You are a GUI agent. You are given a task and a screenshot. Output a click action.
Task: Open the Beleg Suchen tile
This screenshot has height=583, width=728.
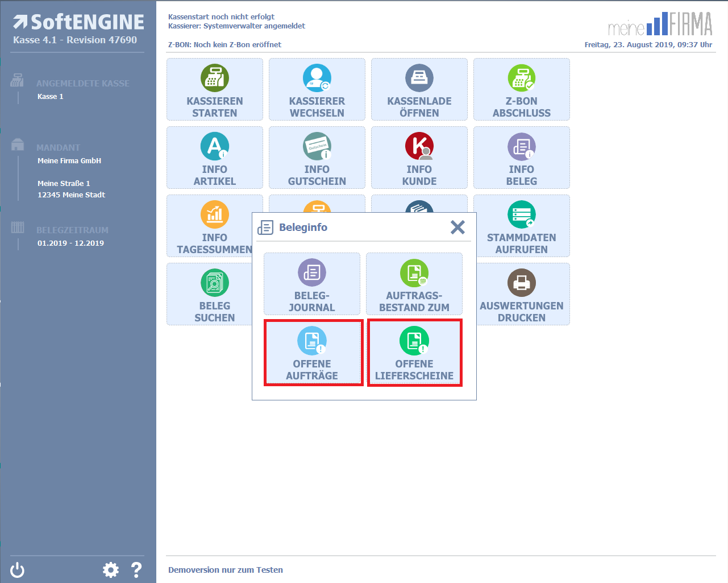pyautogui.click(x=211, y=294)
